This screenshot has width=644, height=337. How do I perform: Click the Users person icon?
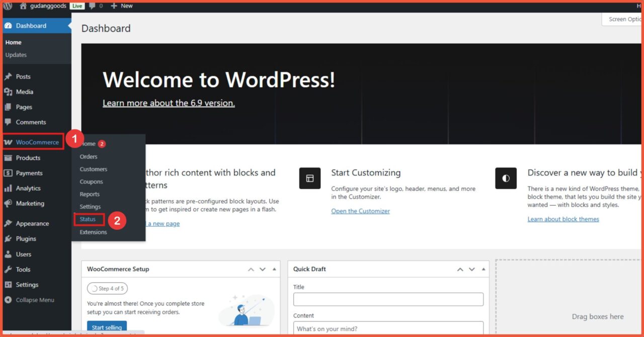(x=8, y=254)
